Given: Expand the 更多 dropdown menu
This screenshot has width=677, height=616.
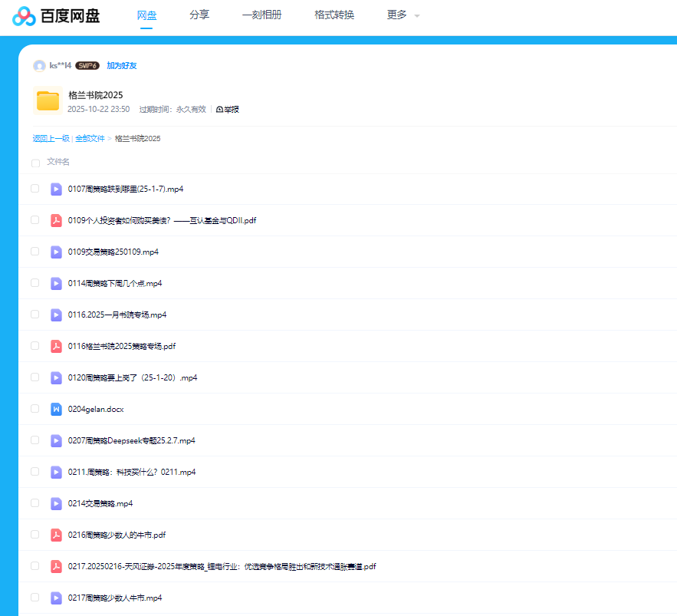Looking at the screenshot, I should (403, 15).
